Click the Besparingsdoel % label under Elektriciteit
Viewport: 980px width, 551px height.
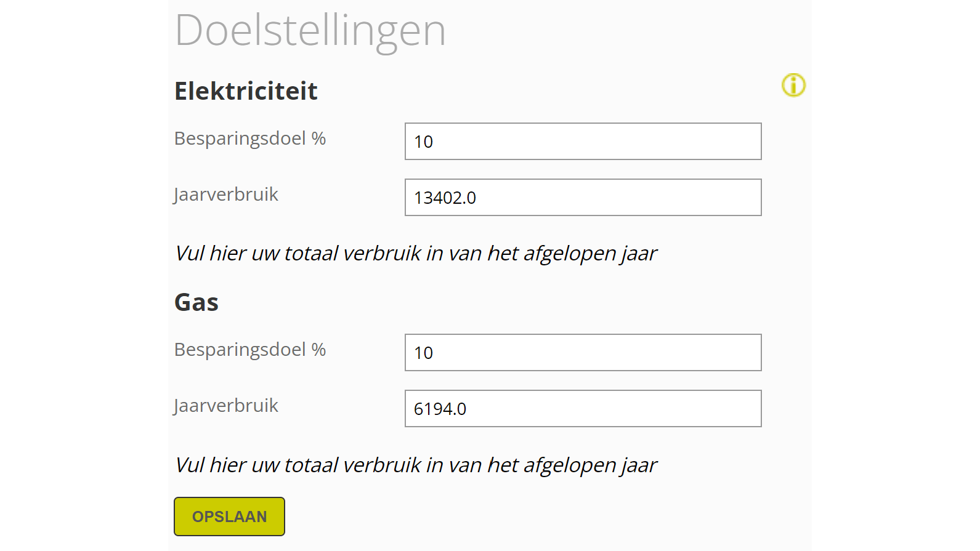tap(250, 139)
